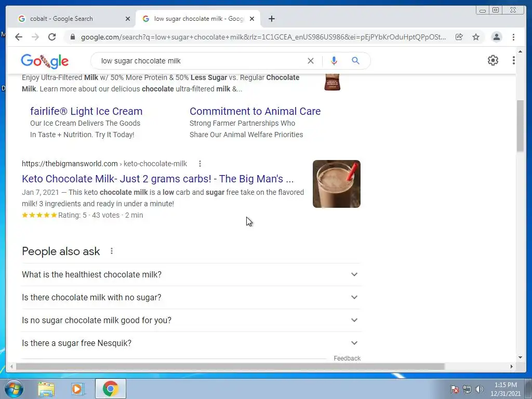Click the magnifying glass search icon

[355, 61]
